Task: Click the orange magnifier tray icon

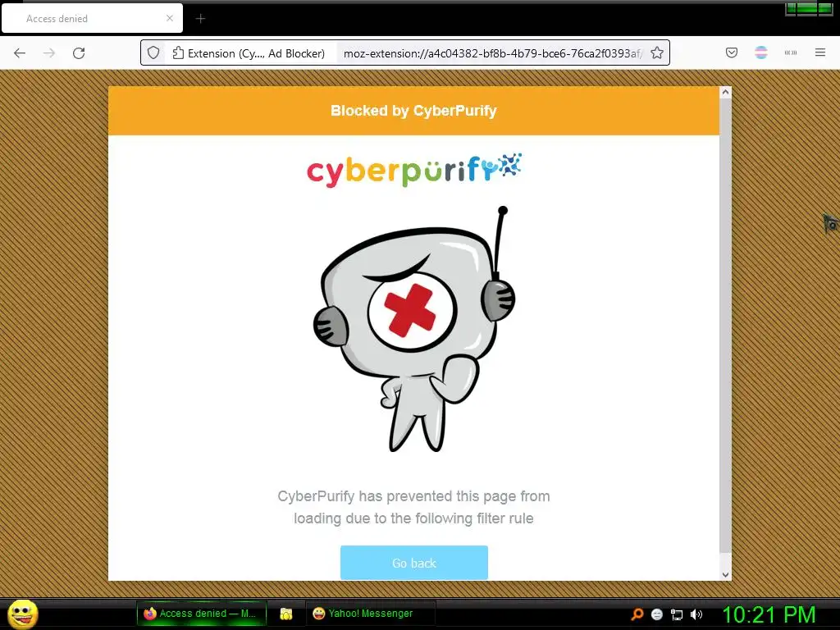Action: tap(637, 614)
